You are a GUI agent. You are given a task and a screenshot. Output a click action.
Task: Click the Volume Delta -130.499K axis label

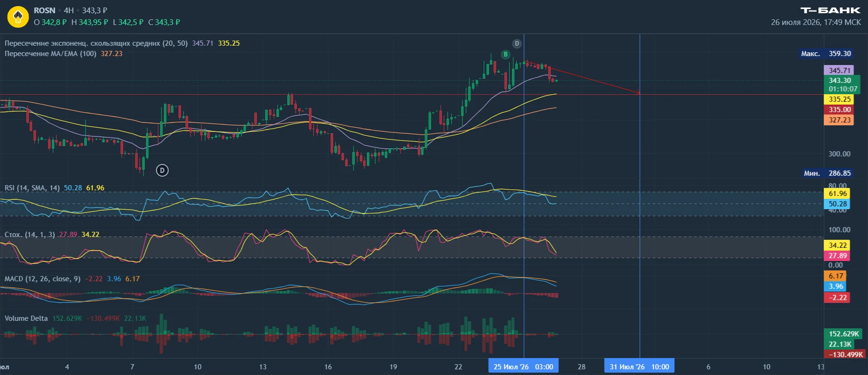pyautogui.click(x=845, y=354)
